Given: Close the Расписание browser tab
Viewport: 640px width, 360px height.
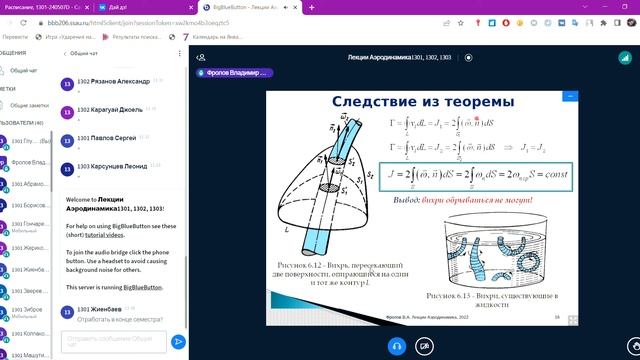Looking at the screenshot, I should 87,7.
